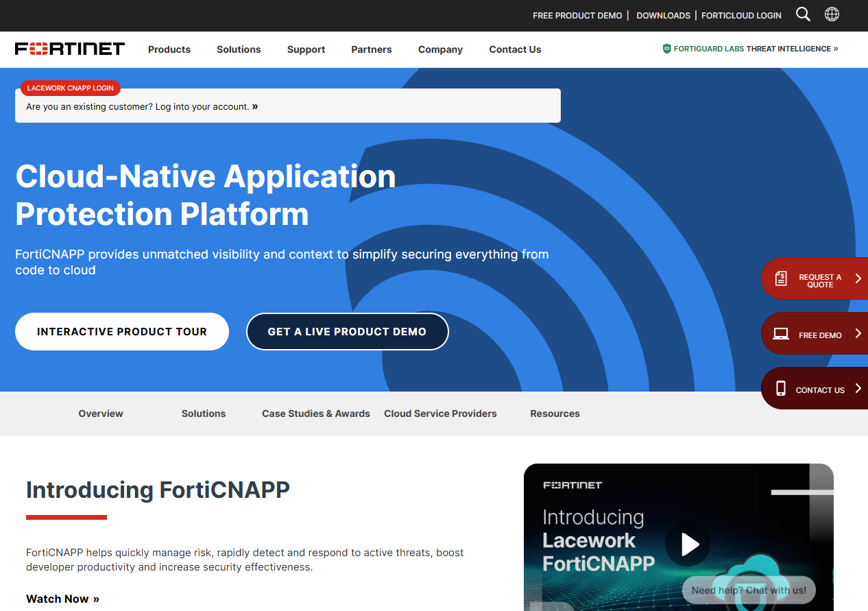Click the Fortinet logo in header
The height and width of the screenshot is (611, 868).
coord(70,49)
